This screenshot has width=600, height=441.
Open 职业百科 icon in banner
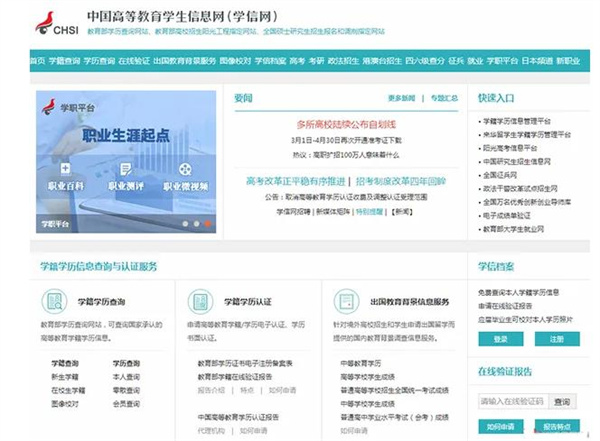click(65, 168)
